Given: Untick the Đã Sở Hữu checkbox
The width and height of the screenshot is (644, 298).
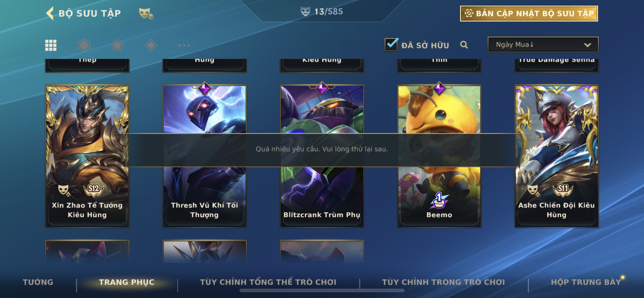Looking at the screenshot, I should 391,45.
